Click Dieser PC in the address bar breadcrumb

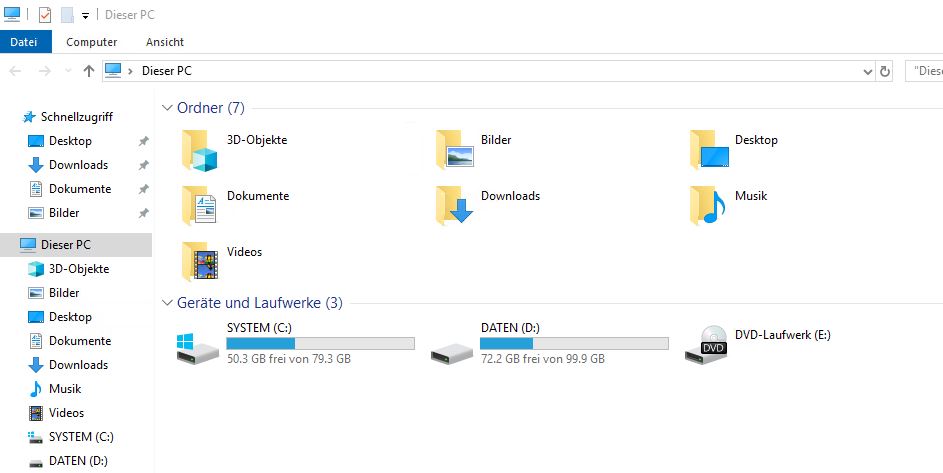pyautogui.click(x=167, y=71)
